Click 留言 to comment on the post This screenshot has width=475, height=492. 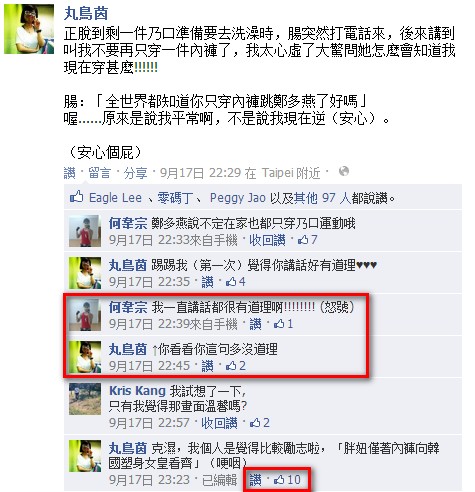pyautogui.click(x=99, y=173)
